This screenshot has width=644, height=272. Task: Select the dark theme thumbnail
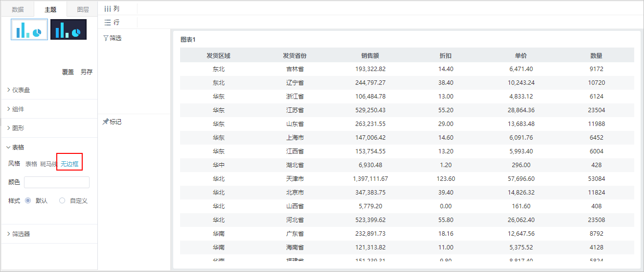(x=69, y=29)
